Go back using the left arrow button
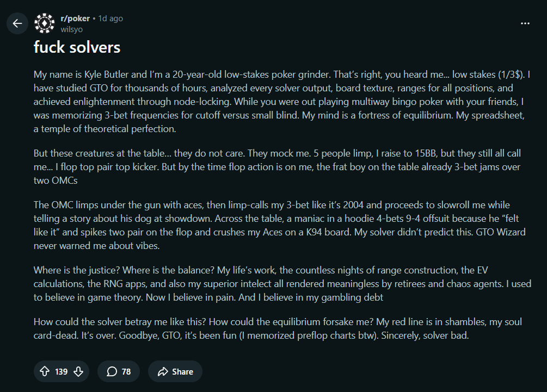 click(x=17, y=23)
